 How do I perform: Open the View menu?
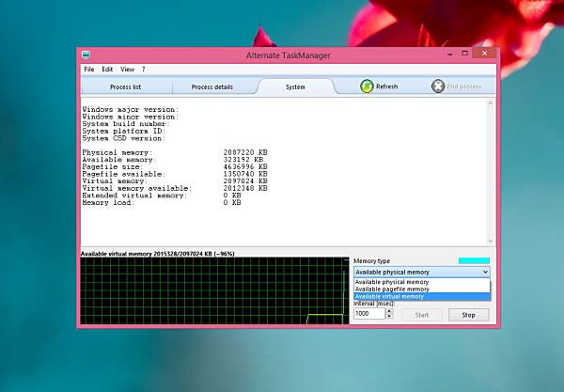127,70
